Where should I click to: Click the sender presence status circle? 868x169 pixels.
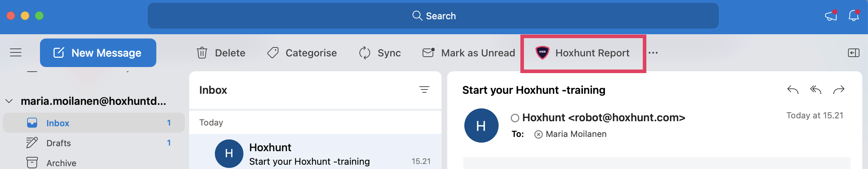pos(515,118)
